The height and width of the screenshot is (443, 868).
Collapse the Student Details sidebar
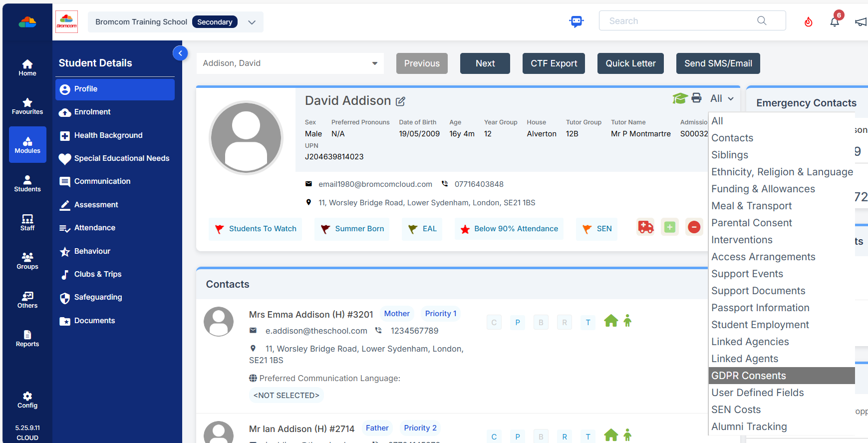[180, 53]
